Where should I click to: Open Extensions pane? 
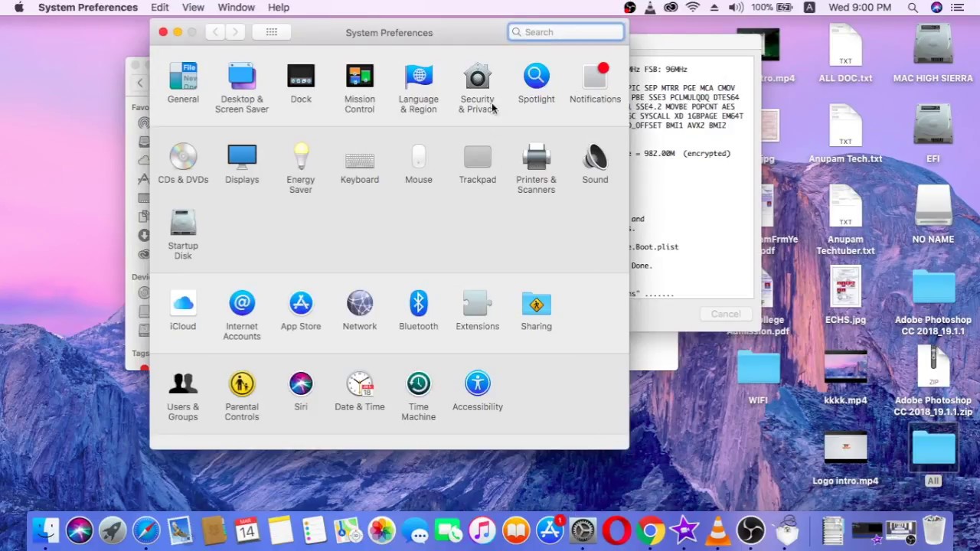(478, 310)
